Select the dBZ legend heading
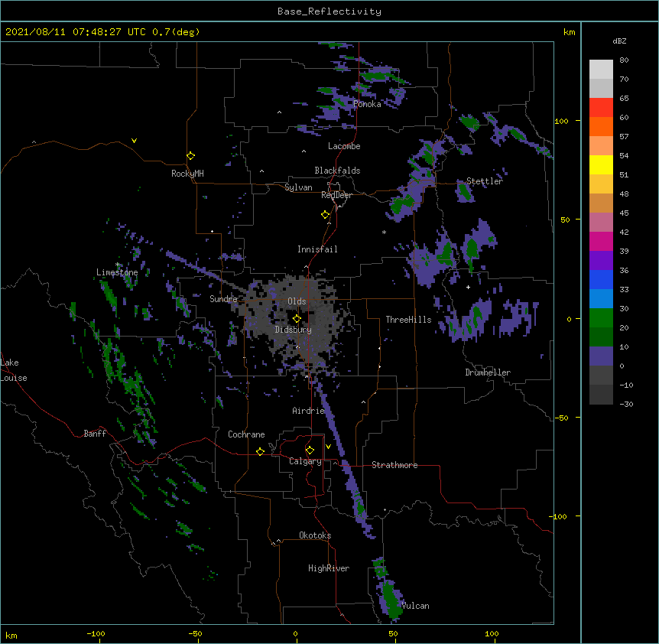The height and width of the screenshot is (644, 659). tap(619, 41)
